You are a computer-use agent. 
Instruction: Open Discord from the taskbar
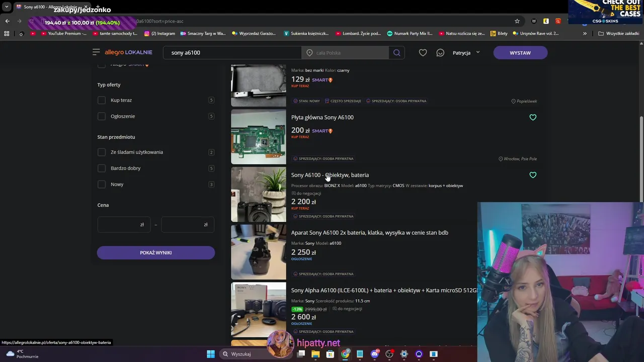[x=374, y=354]
